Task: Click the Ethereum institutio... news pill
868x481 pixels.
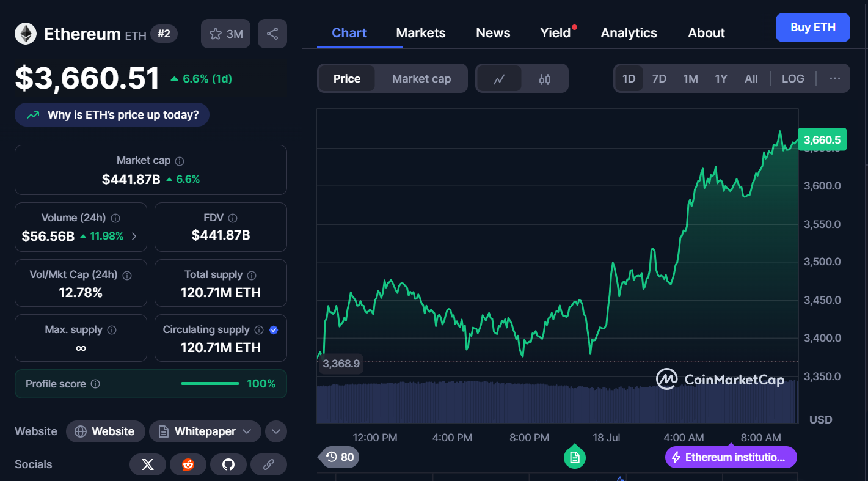Action: (731, 457)
